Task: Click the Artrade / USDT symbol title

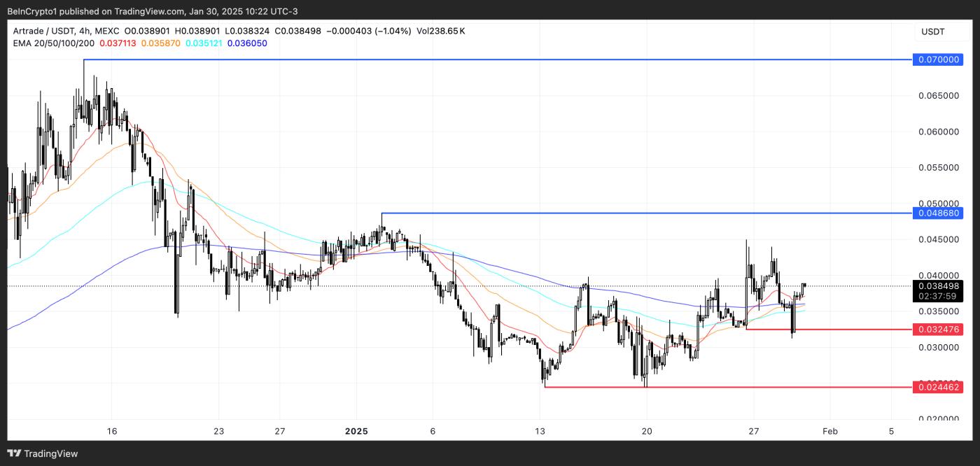Action: (42, 31)
